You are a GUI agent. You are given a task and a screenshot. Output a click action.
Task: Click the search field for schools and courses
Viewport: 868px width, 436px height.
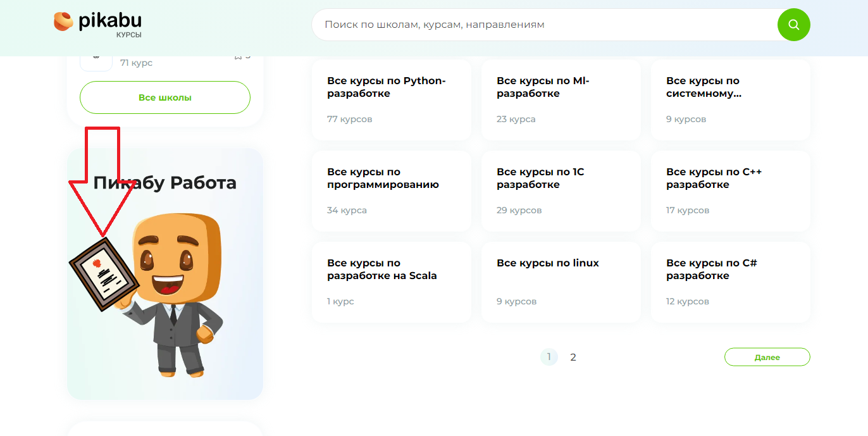pos(544,25)
